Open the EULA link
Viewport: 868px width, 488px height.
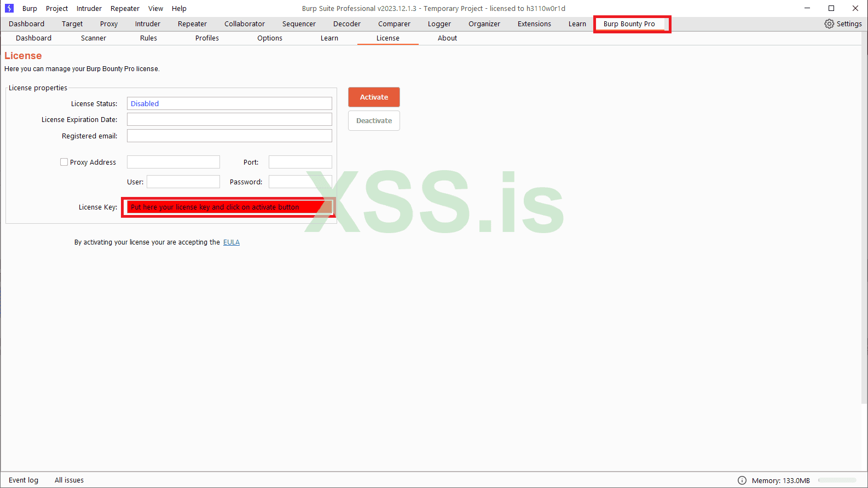(232, 242)
